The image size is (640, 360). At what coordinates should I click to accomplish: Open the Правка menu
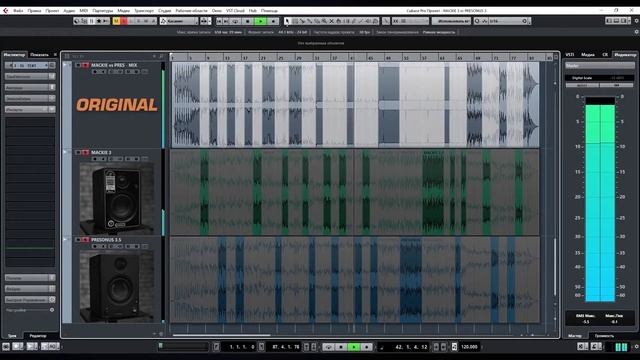pos(34,11)
